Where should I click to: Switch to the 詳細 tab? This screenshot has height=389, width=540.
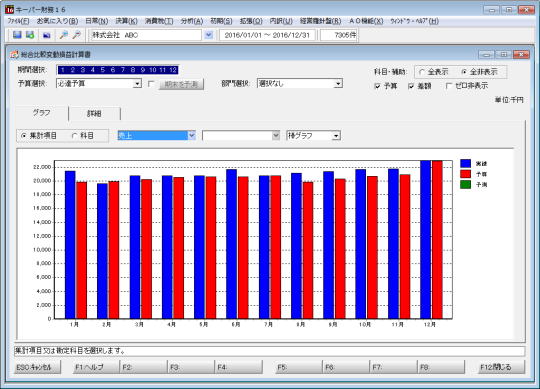pos(94,114)
